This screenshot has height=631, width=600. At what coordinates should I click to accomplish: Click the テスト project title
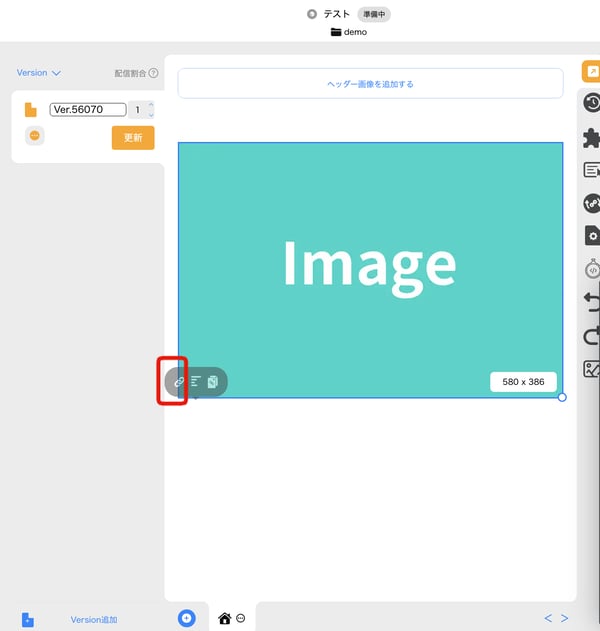(x=337, y=14)
